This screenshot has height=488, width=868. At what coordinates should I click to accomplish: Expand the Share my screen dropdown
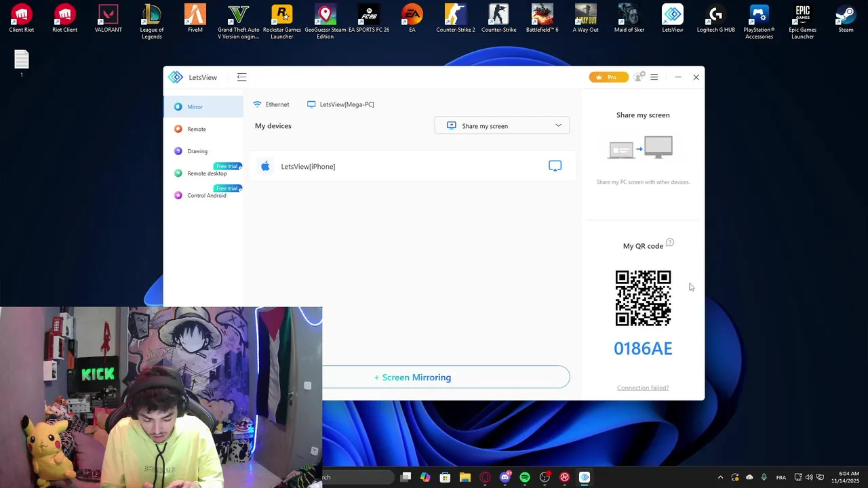502,125
